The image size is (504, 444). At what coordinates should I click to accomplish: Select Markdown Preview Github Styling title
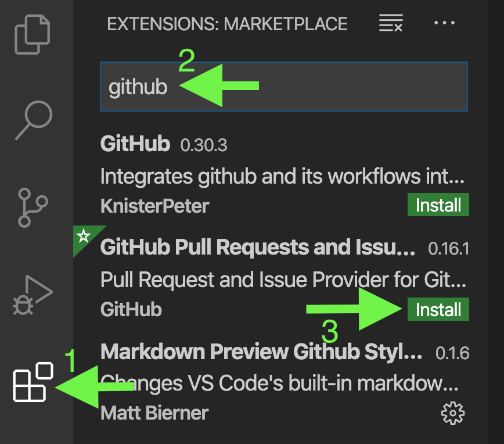pyautogui.click(x=261, y=352)
